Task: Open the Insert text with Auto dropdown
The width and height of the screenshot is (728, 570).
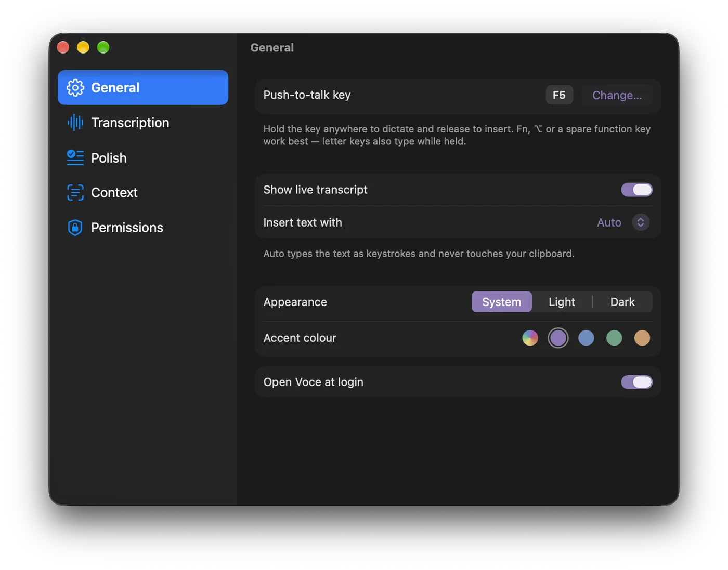Action: tap(623, 222)
